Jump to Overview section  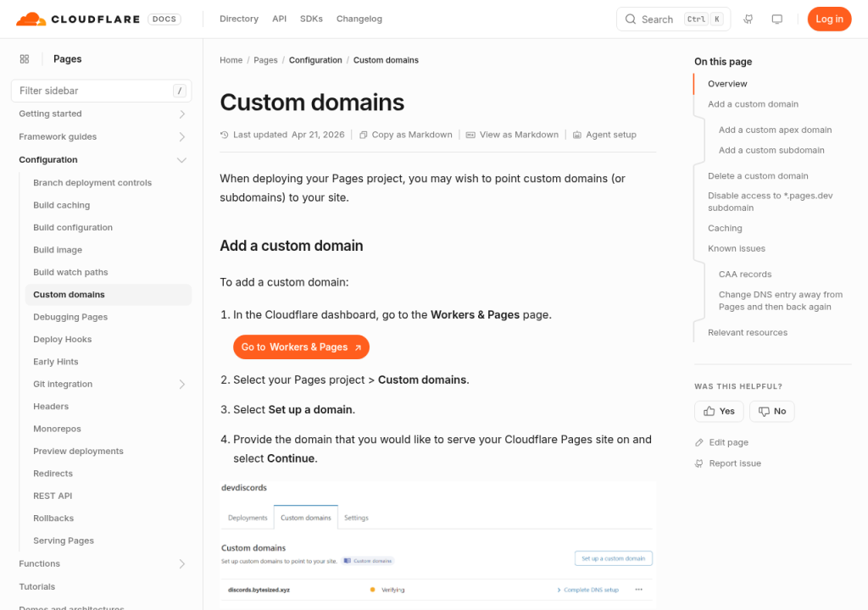point(727,84)
